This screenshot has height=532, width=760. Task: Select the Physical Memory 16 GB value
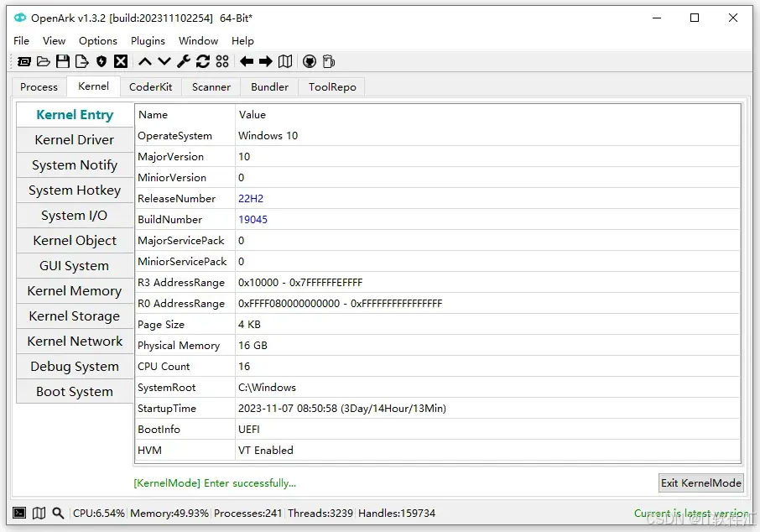coord(252,345)
